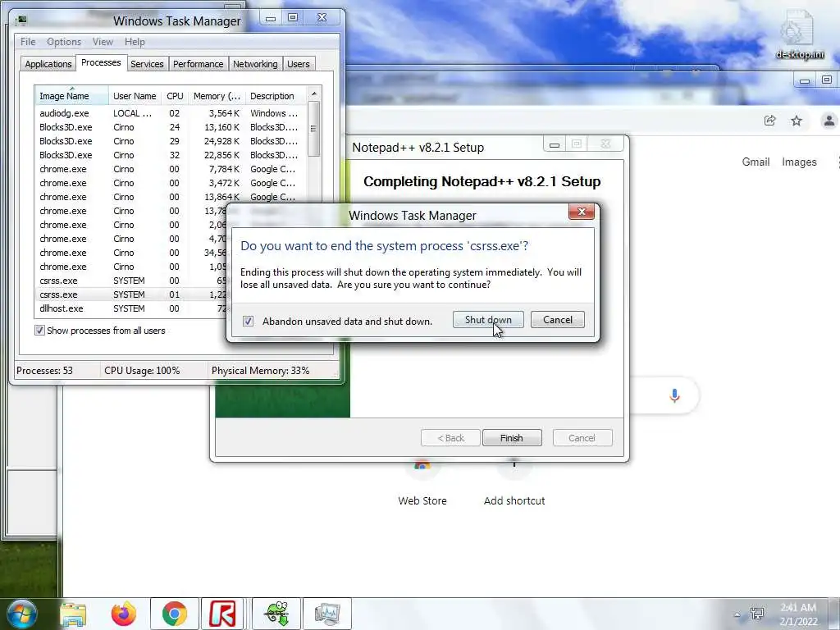The width and height of the screenshot is (840, 630).
Task: Select the dllhost.exe process row
Action: click(130, 308)
